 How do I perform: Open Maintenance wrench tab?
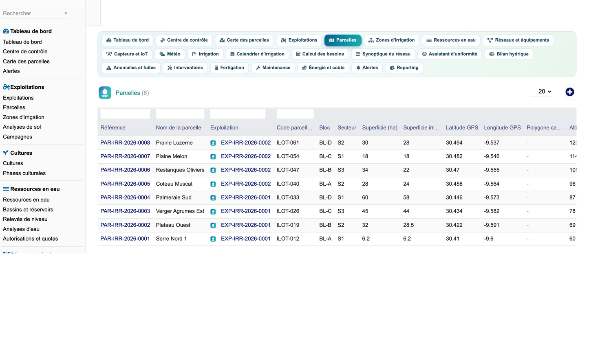coord(273,68)
